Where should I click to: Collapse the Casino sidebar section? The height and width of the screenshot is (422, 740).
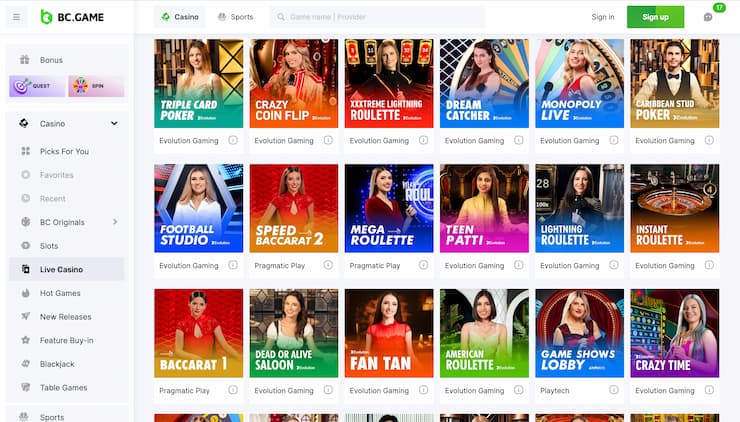click(114, 123)
